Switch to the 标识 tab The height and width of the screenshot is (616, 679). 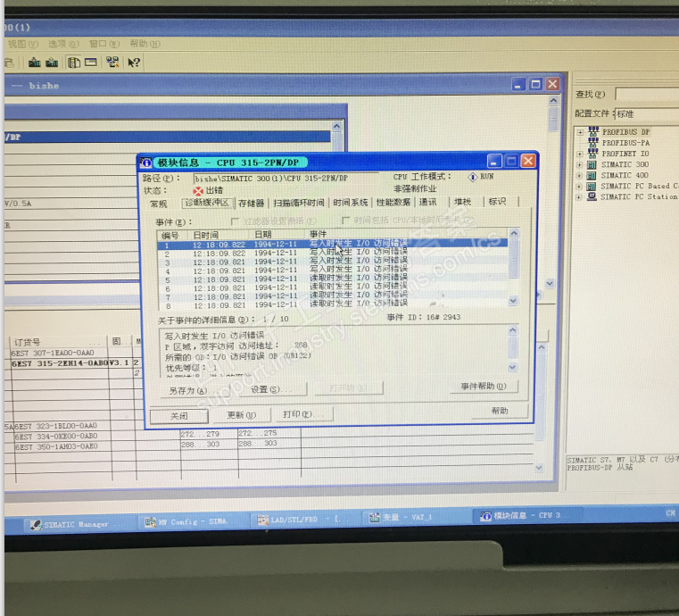(497, 202)
